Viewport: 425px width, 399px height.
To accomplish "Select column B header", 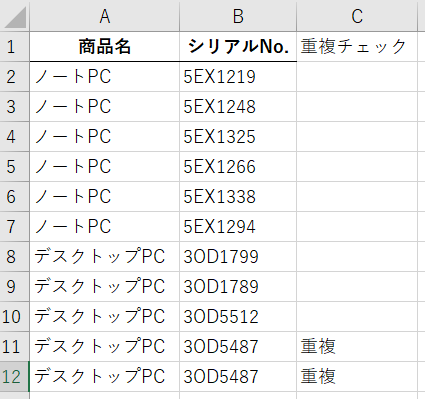I will tap(238, 16).
